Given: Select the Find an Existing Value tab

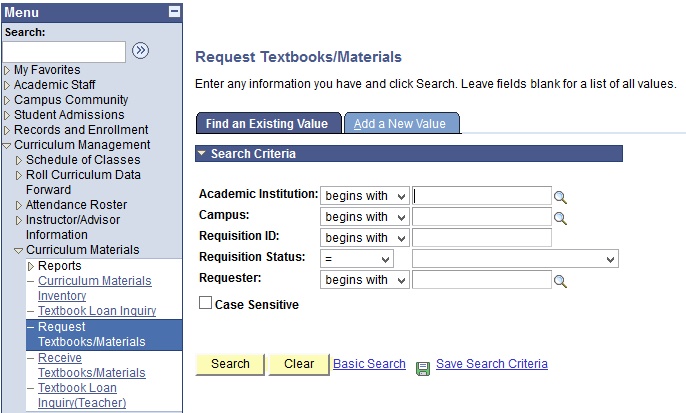Looking at the screenshot, I should point(268,123).
